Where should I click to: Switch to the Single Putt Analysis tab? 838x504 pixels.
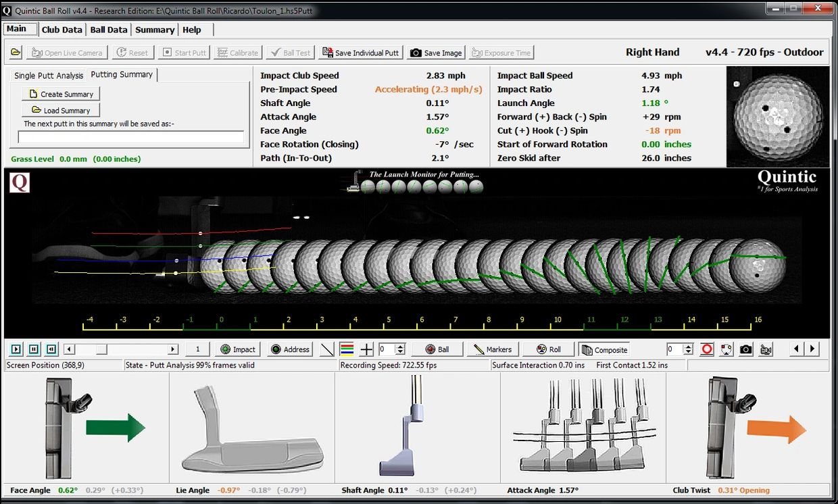49,76
